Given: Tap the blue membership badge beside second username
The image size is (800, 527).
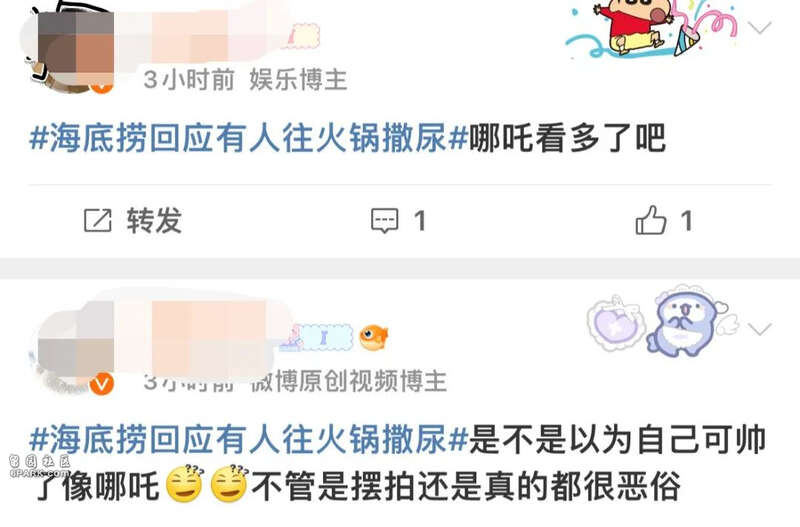Looking at the screenshot, I should coord(317,338).
